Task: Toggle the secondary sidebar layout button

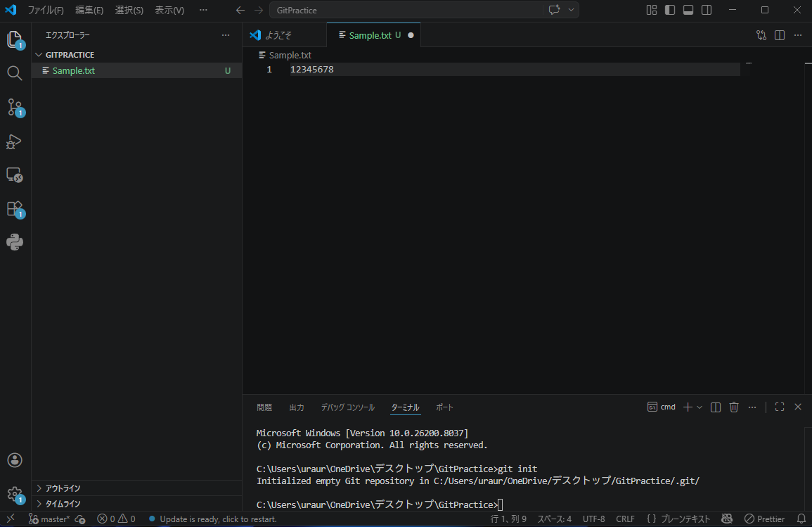Action: coord(707,10)
